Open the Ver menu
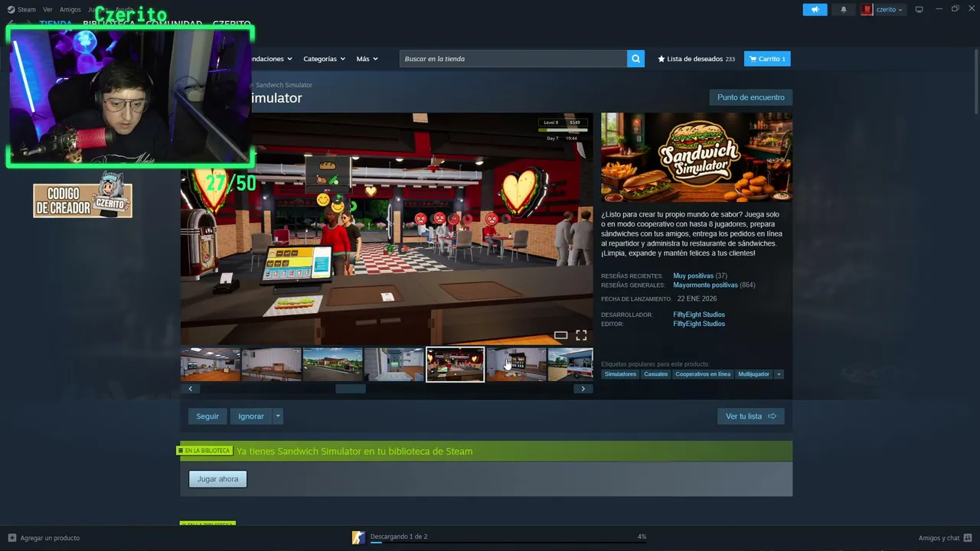 (x=47, y=9)
